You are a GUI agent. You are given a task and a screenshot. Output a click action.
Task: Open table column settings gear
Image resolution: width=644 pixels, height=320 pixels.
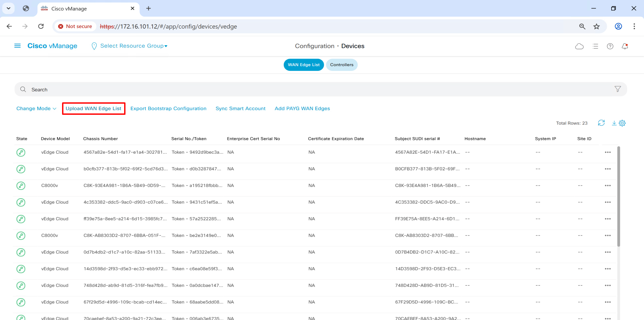(x=622, y=123)
